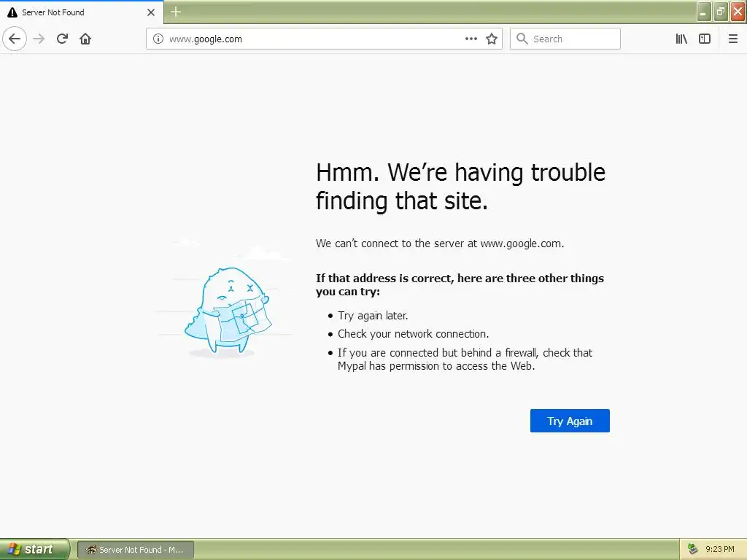This screenshot has width=747, height=560.
Task: Focus the Search input box
Action: tap(565, 39)
